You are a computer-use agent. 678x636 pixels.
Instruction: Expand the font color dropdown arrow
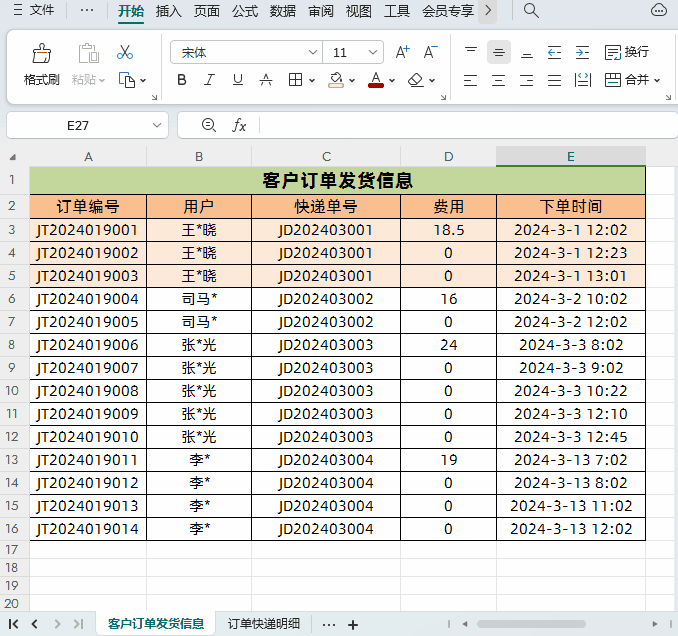pyautogui.click(x=392, y=80)
